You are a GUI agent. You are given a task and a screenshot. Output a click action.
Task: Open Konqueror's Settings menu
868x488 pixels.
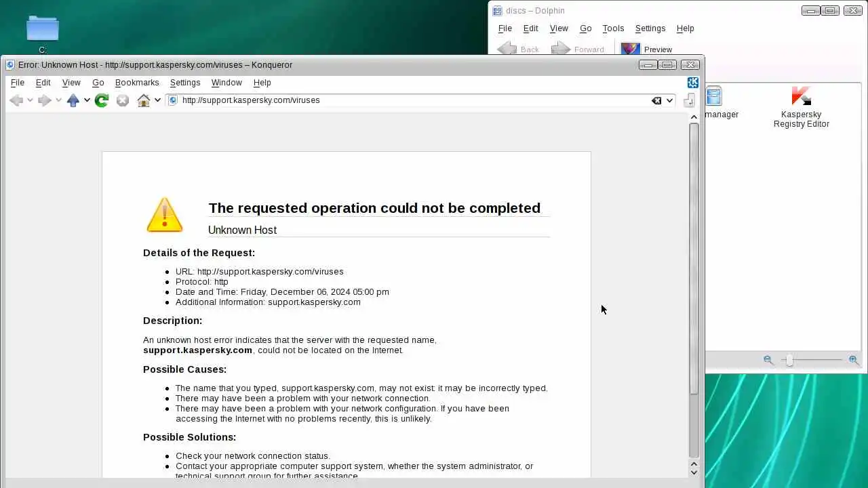(185, 83)
